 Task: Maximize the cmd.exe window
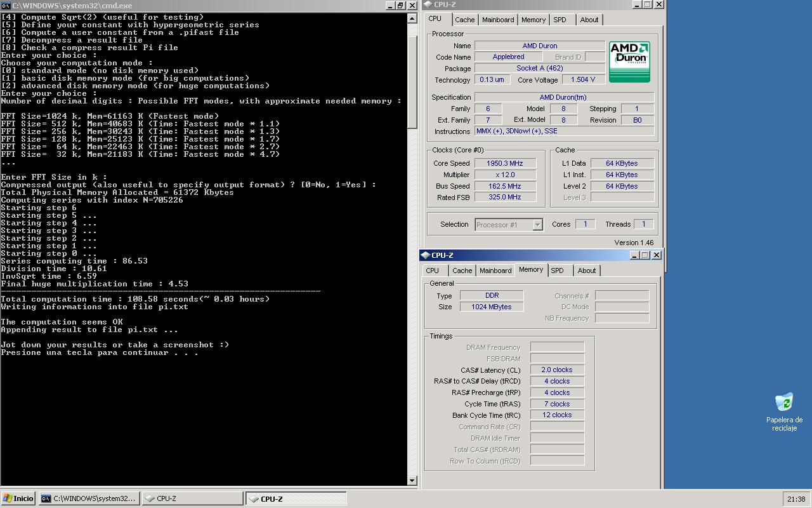click(400, 5)
